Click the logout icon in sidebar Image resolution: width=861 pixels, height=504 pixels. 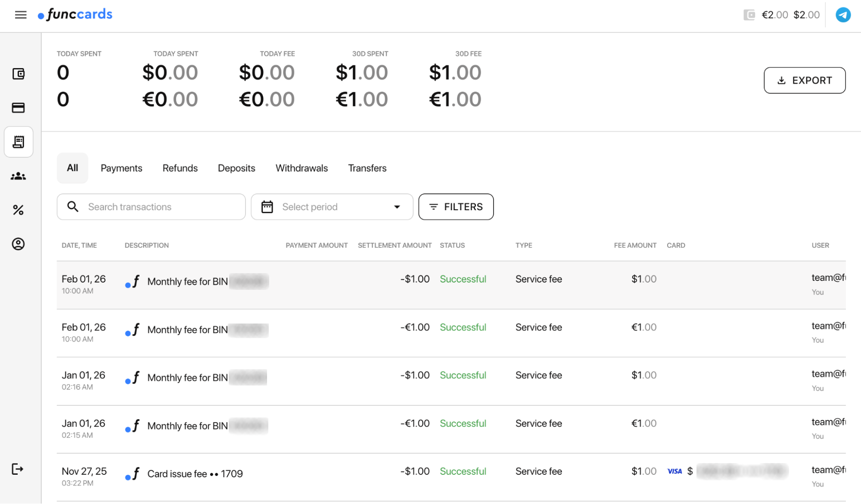(x=18, y=469)
